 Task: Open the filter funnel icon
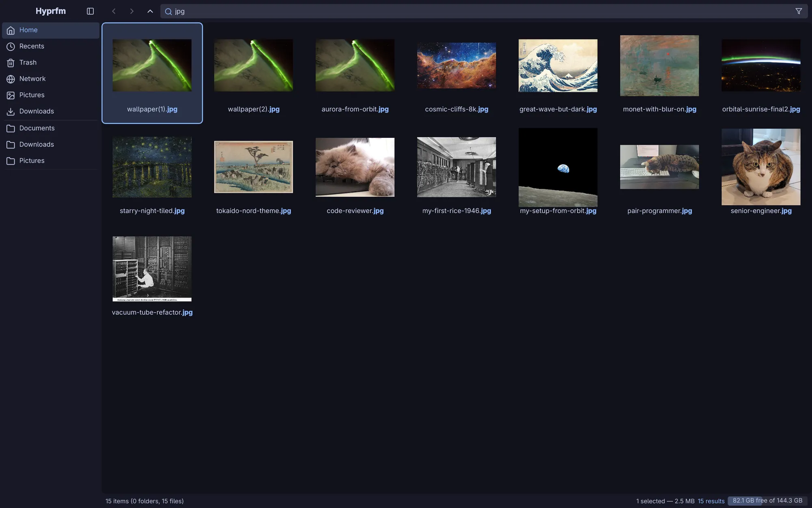(x=799, y=11)
